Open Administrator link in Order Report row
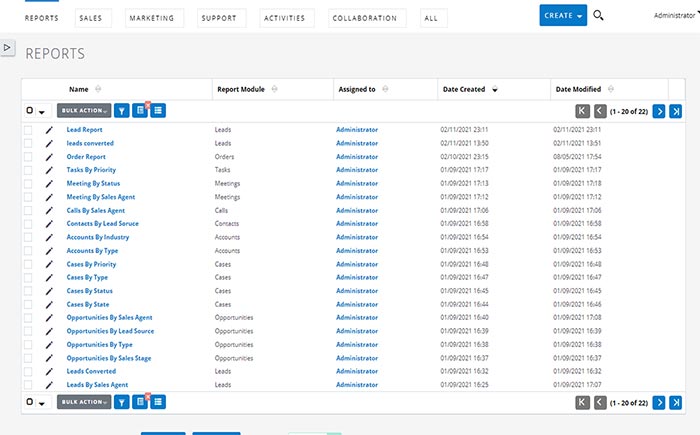This screenshot has height=435, width=700. tap(357, 157)
